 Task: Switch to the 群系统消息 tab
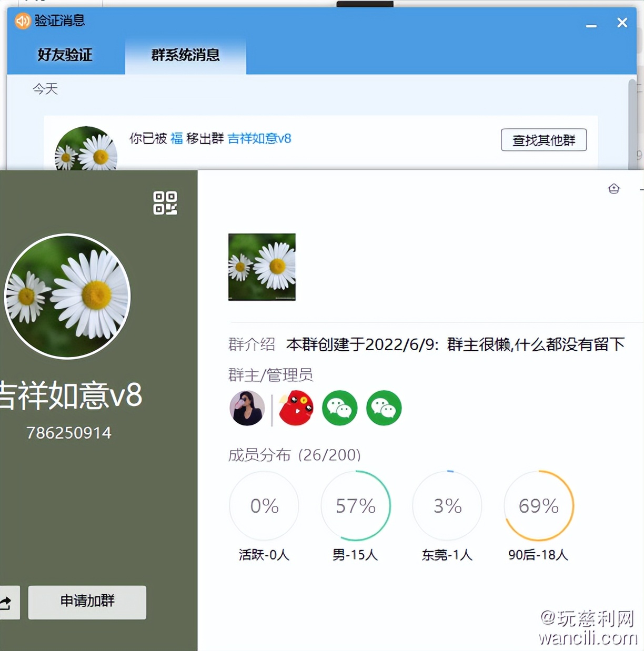point(185,55)
